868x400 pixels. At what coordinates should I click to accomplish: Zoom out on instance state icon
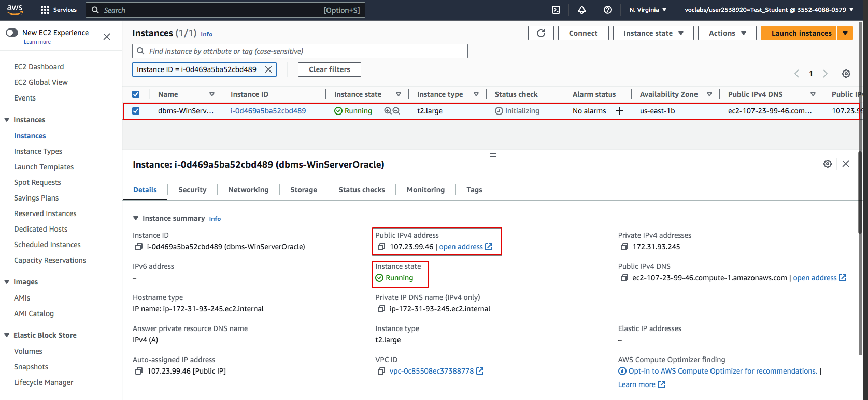[x=396, y=111]
